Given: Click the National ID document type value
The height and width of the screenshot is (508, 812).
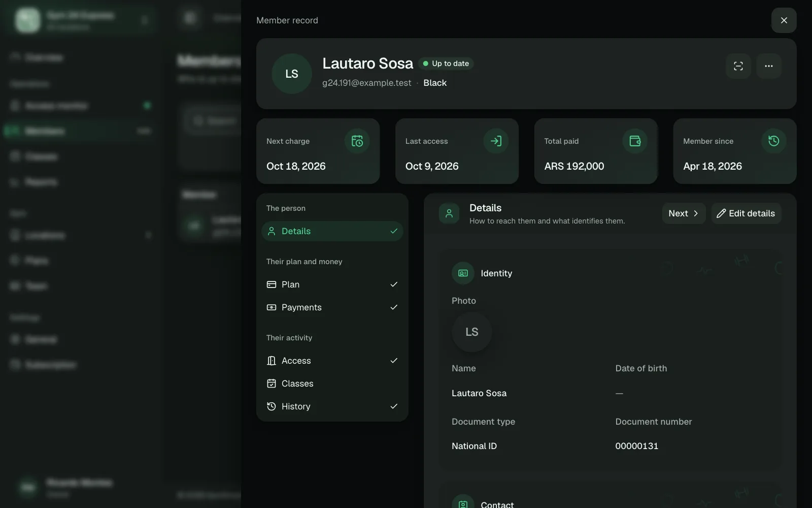Looking at the screenshot, I should [x=474, y=446].
